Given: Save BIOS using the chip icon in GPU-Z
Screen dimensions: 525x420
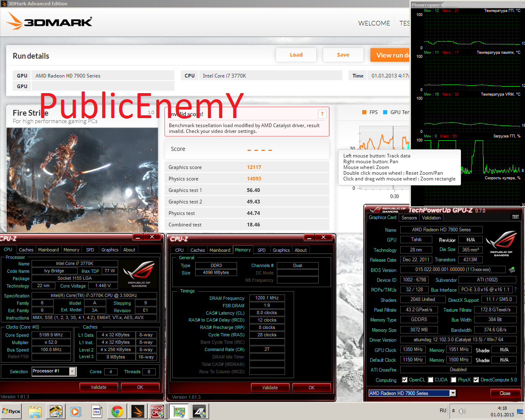Looking at the screenshot, I should tap(512, 269).
